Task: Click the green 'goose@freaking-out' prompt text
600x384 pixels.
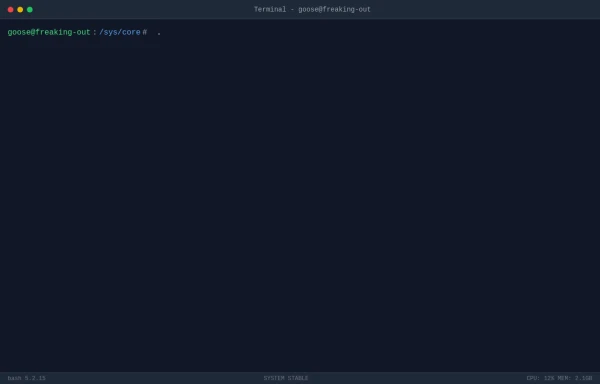Action: pos(49,33)
